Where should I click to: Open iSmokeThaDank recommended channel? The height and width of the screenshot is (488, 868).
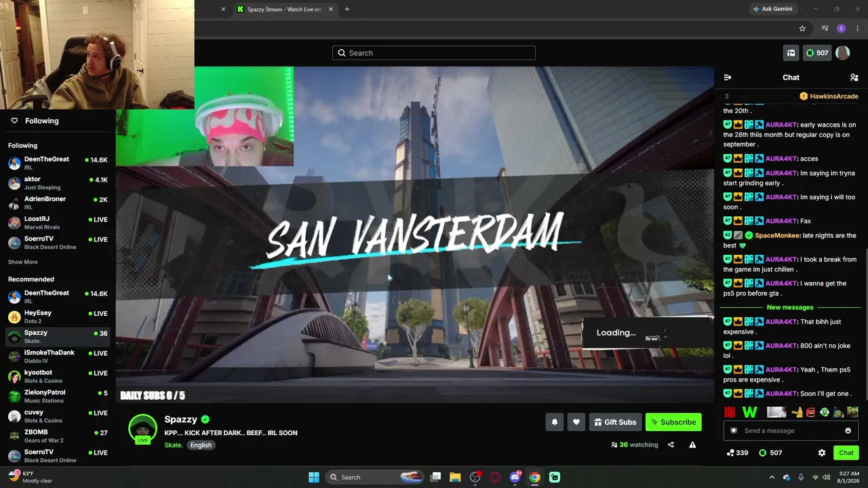click(58, 356)
